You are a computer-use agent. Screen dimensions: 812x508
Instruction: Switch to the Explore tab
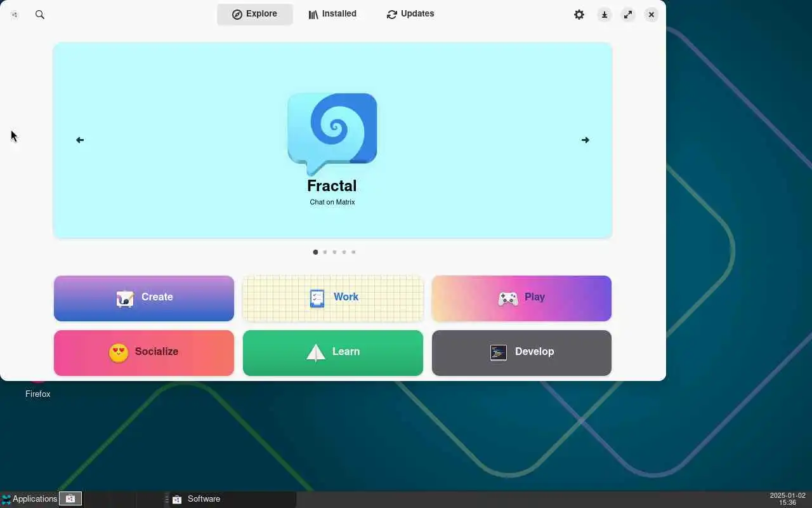(255, 14)
